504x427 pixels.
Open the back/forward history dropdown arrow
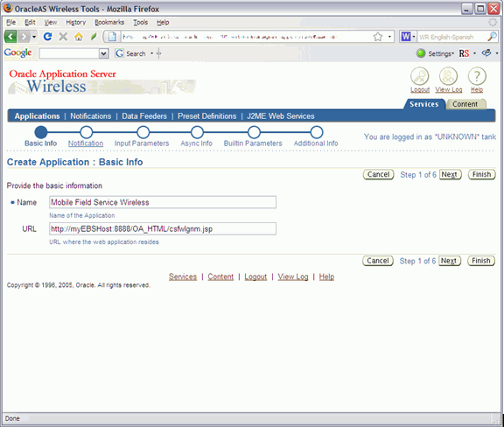(x=34, y=37)
